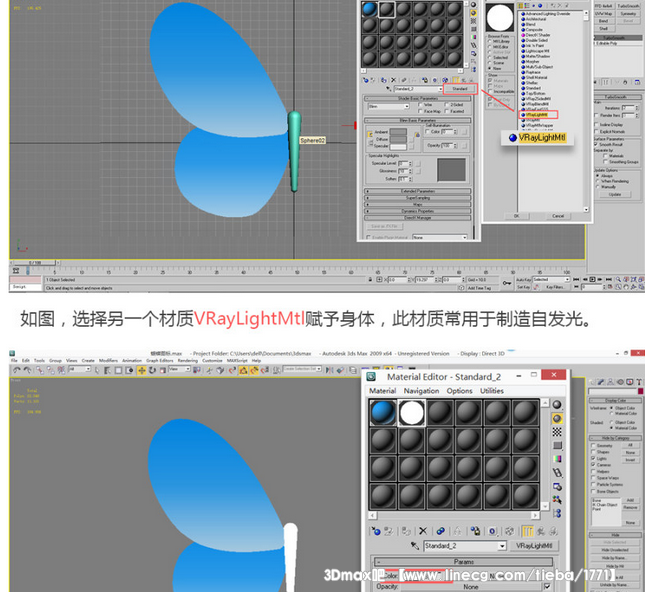Collapse the Params rollout in lower editor
This screenshot has width=645, height=592.
463,562
